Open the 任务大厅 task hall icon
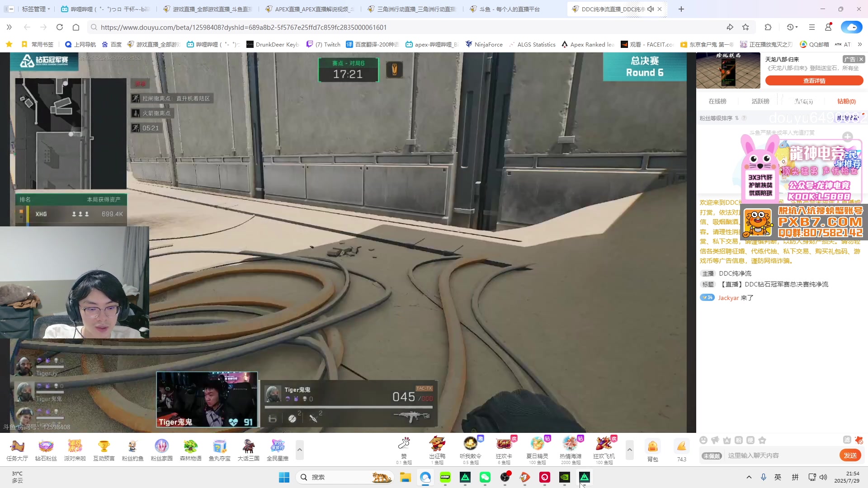This screenshot has width=868, height=488. coord(17,450)
